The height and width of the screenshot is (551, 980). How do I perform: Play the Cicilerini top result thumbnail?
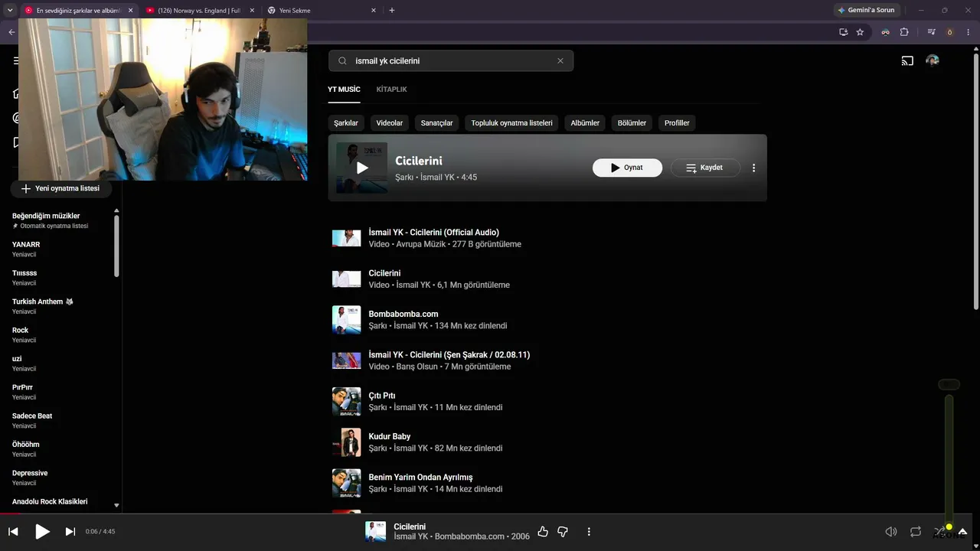[362, 168]
